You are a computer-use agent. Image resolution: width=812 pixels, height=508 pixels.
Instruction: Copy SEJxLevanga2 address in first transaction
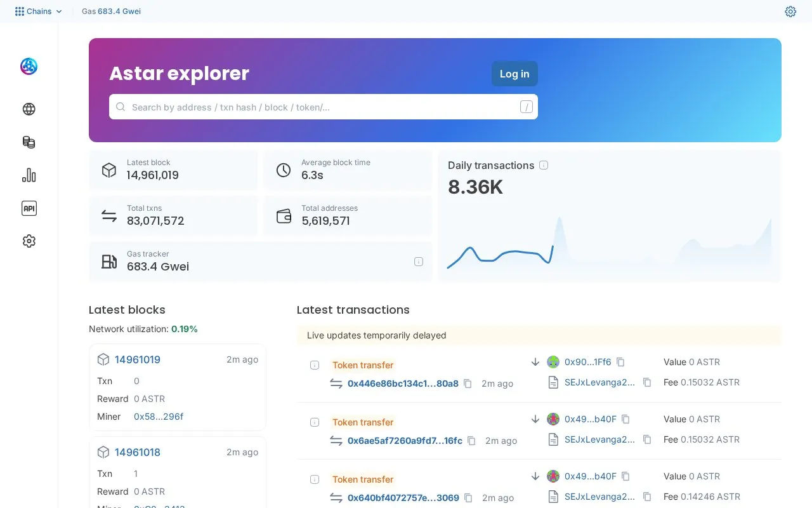(647, 382)
